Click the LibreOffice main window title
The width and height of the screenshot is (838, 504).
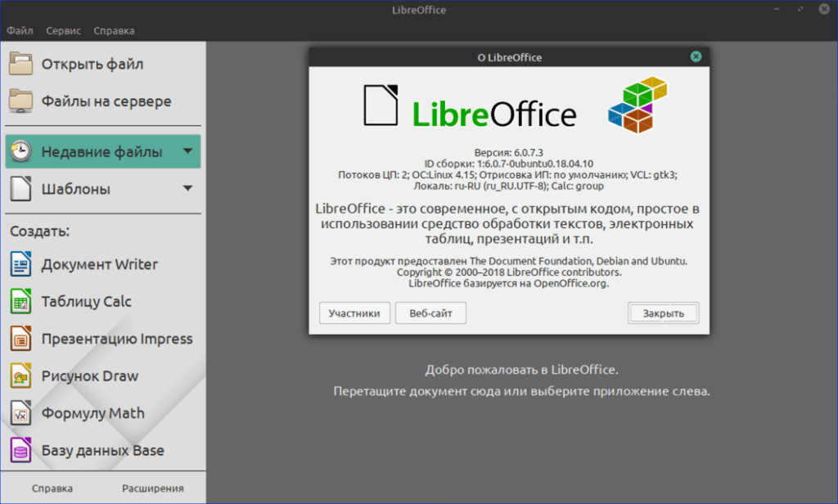[419, 10]
